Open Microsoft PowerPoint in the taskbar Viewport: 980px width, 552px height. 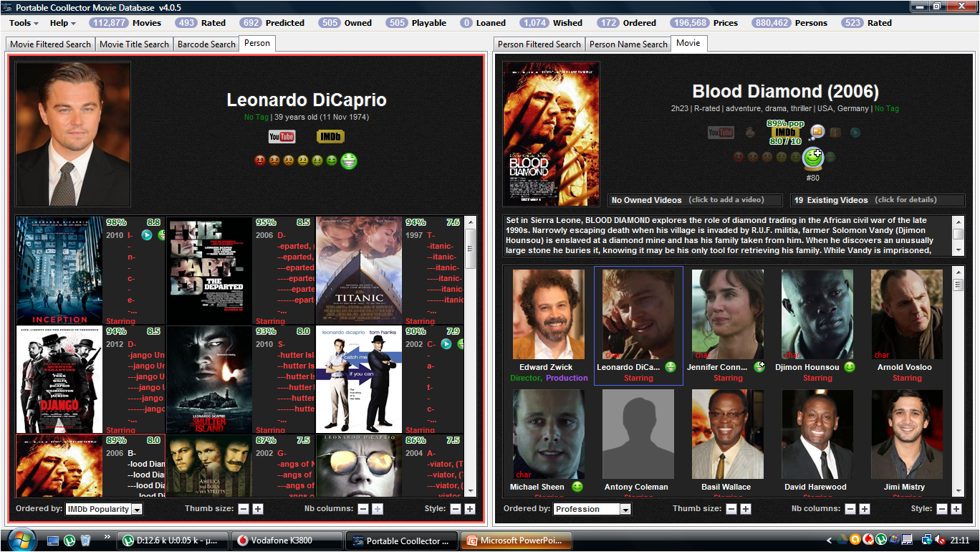tap(517, 541)
